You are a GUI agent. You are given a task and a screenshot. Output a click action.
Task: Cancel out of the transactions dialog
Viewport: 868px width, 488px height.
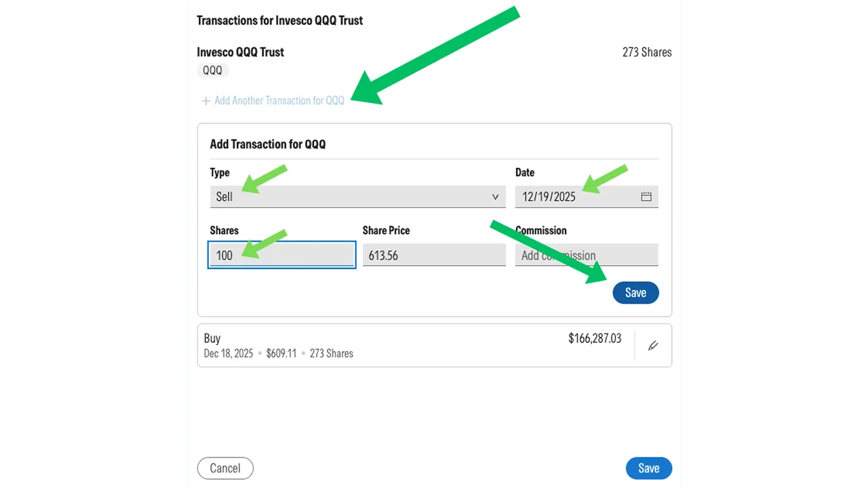(225, 468)
